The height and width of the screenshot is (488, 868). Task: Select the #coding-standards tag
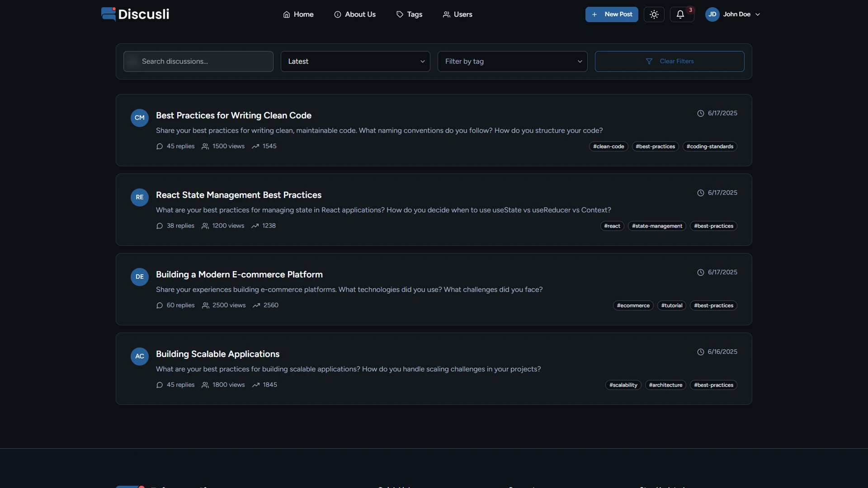[710, 146]
